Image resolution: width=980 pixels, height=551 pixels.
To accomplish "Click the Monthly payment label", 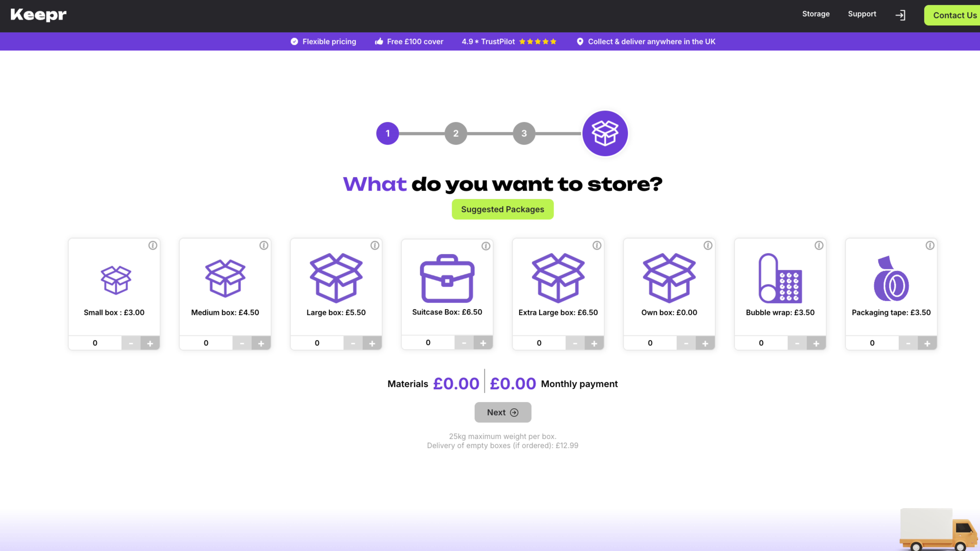I will (579, 384).
